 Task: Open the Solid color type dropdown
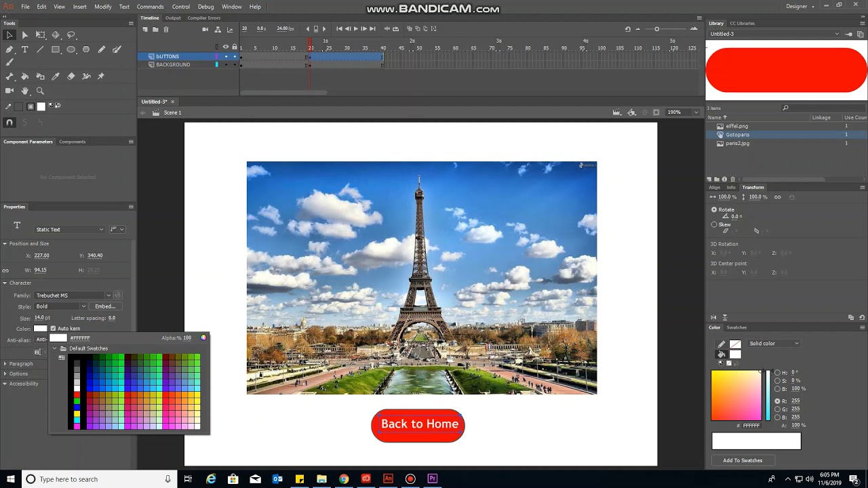(x=774, y=344)
